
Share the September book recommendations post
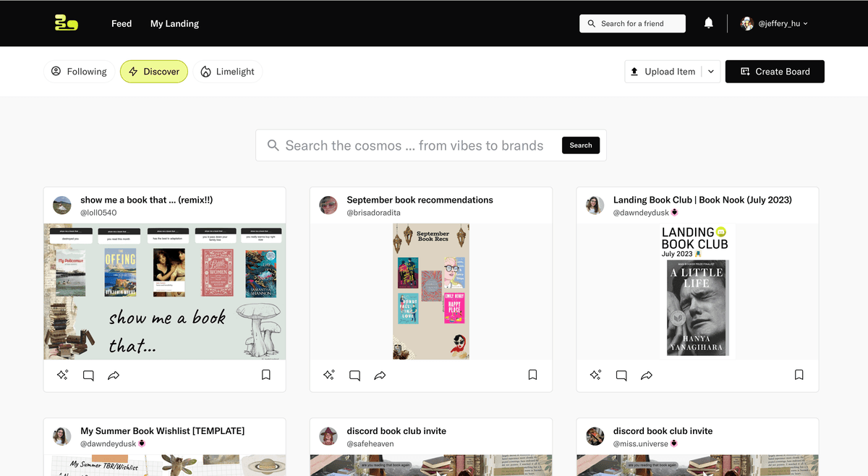380,375
